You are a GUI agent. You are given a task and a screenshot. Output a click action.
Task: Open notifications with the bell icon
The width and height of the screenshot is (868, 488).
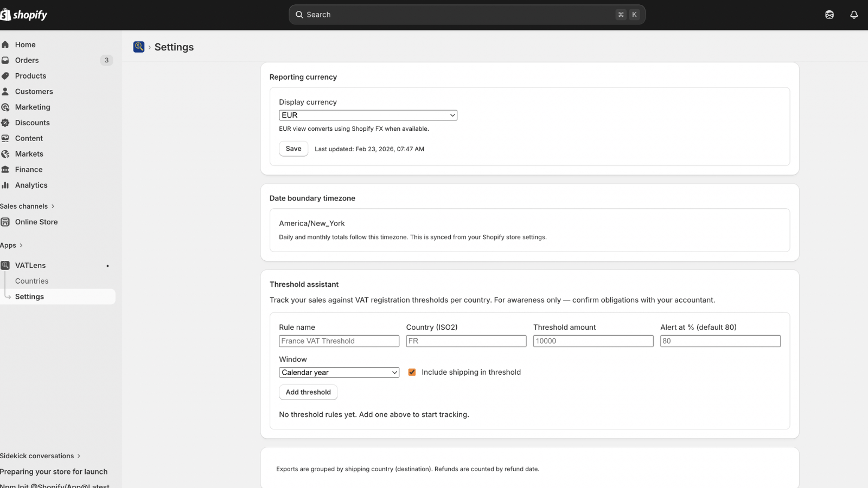click(853, 15)
